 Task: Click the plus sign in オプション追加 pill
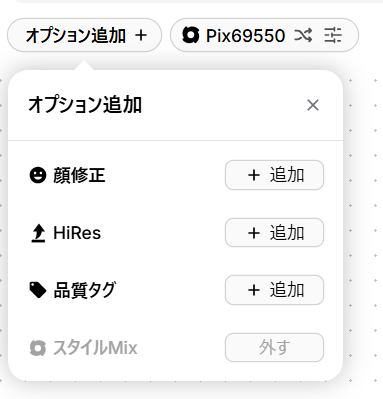141,35
